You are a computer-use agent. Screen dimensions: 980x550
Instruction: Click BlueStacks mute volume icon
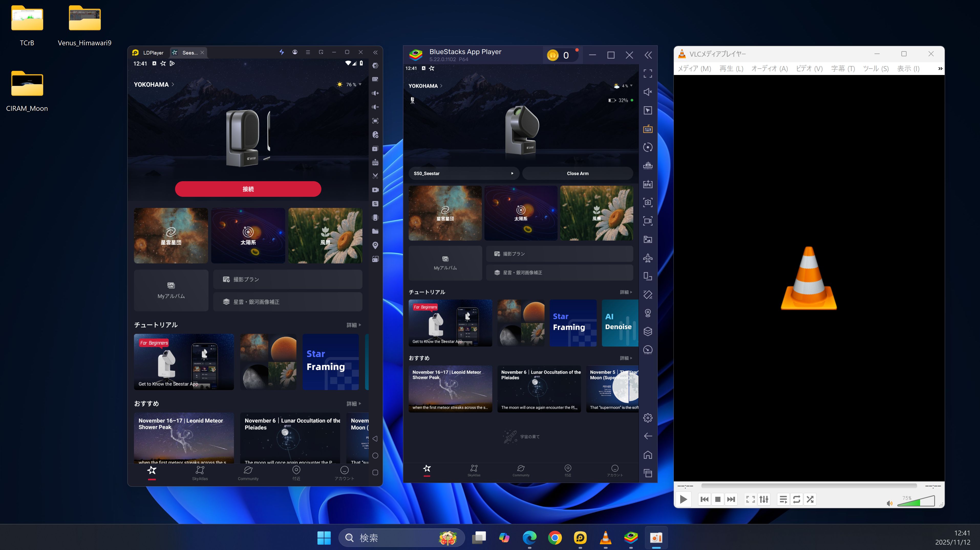pyautogui.click(x=647, y=92)
